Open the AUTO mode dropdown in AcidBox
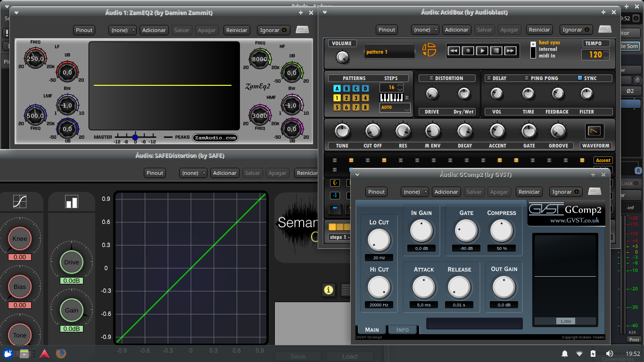644x362 pixels. click(x=394, y=108)
